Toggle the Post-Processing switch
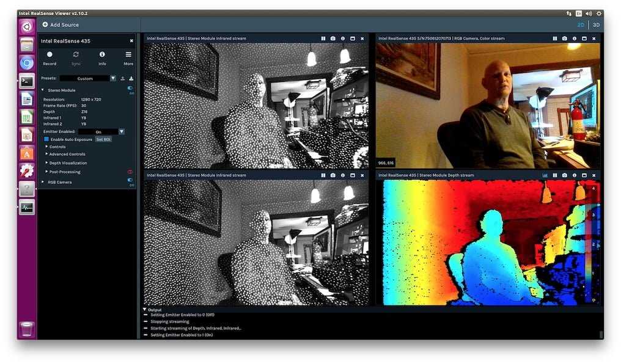 pos(130,172)
